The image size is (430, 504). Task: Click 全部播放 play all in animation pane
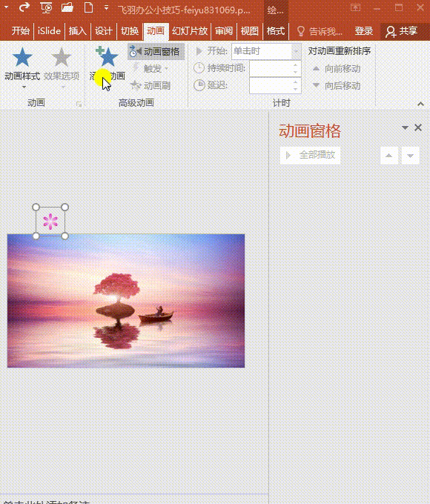point(311,155)
